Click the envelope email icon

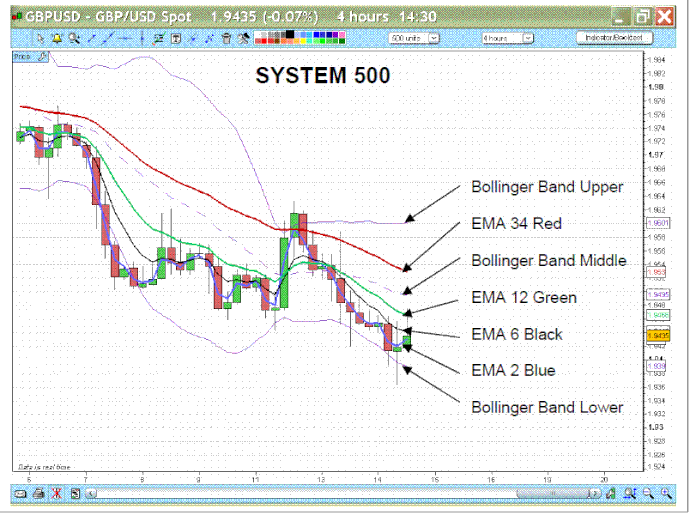[x=20, y=494]
